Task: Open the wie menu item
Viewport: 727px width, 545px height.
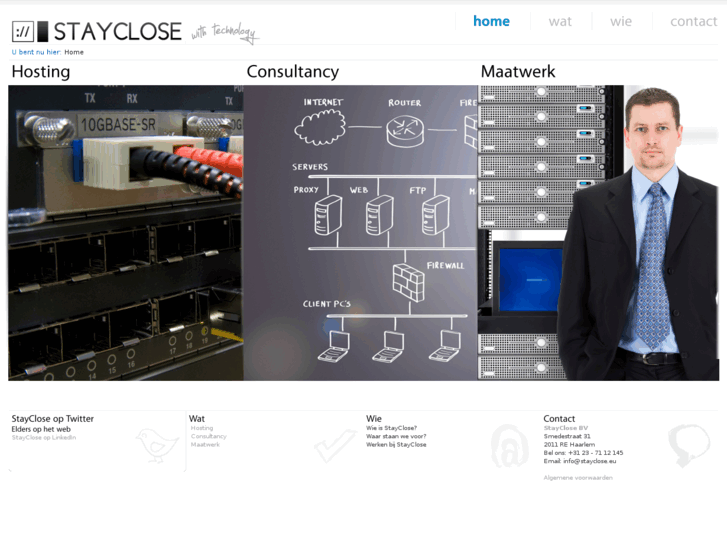Action: [x=621, y=21]
